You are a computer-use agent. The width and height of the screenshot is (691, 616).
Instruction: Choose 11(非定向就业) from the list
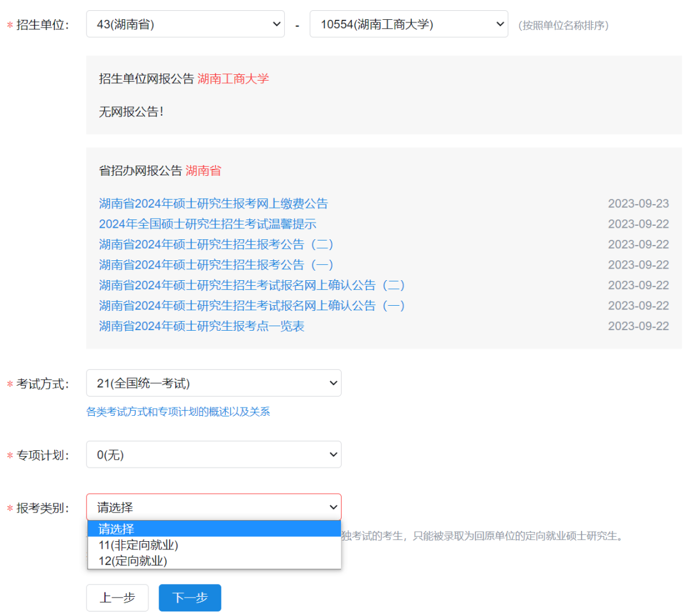point(214,545)
